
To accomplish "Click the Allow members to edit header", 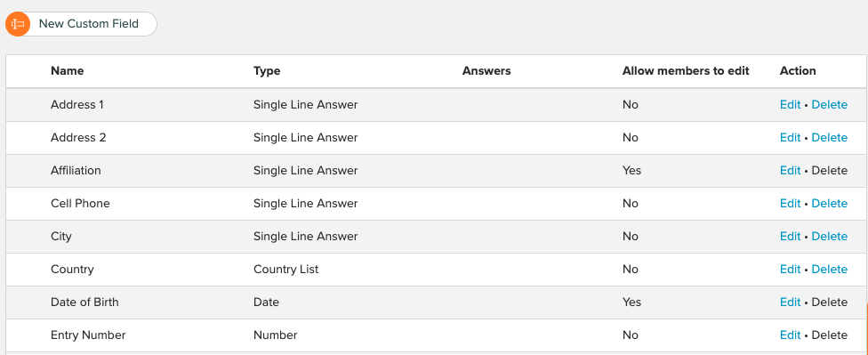I will (x=686, y=71).
